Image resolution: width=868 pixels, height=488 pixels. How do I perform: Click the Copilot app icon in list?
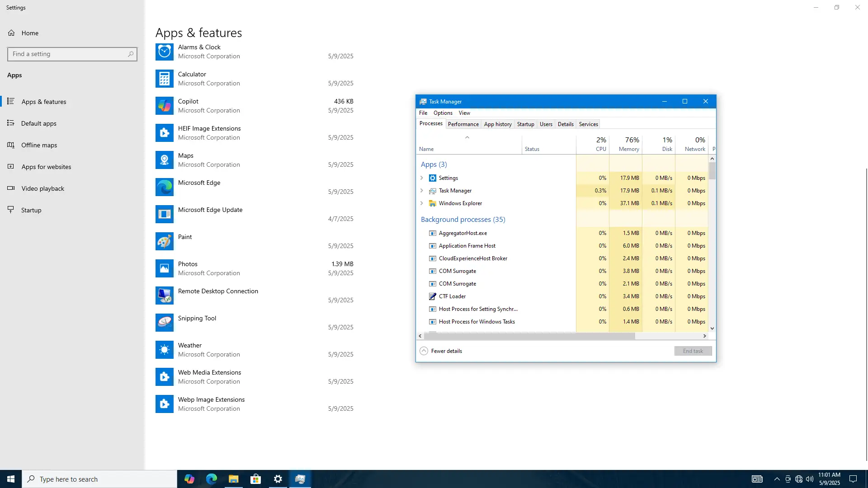164,106
